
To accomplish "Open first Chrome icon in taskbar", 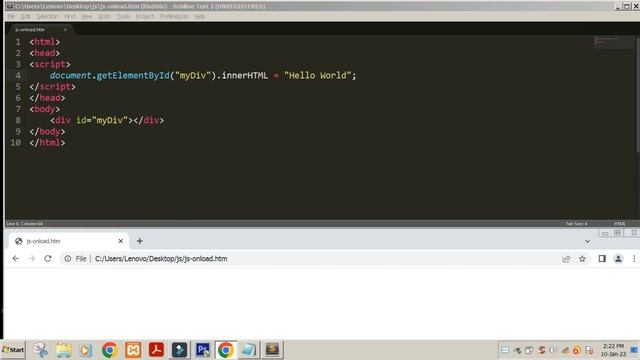I will point(109,350).
